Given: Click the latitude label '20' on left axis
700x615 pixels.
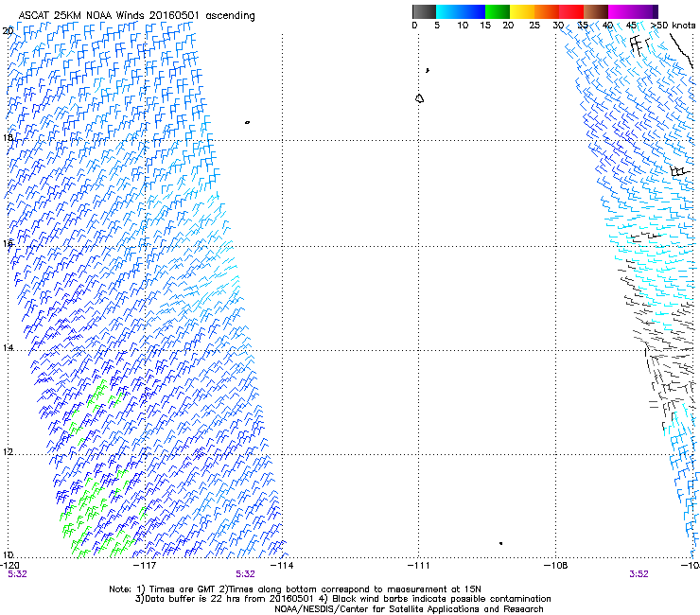Looking at the screenshot, I should click(x=8, y=31).
